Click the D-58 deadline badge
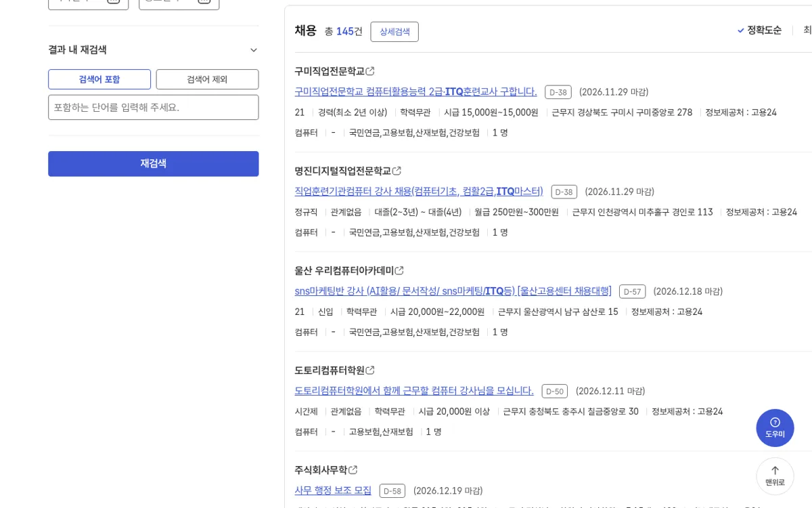 coord(392,490)
